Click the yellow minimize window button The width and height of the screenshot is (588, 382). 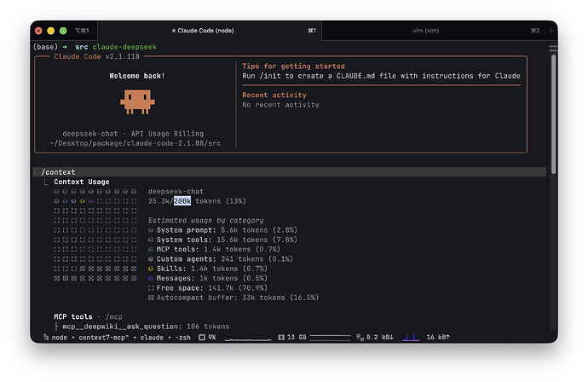tap(50, 31)
